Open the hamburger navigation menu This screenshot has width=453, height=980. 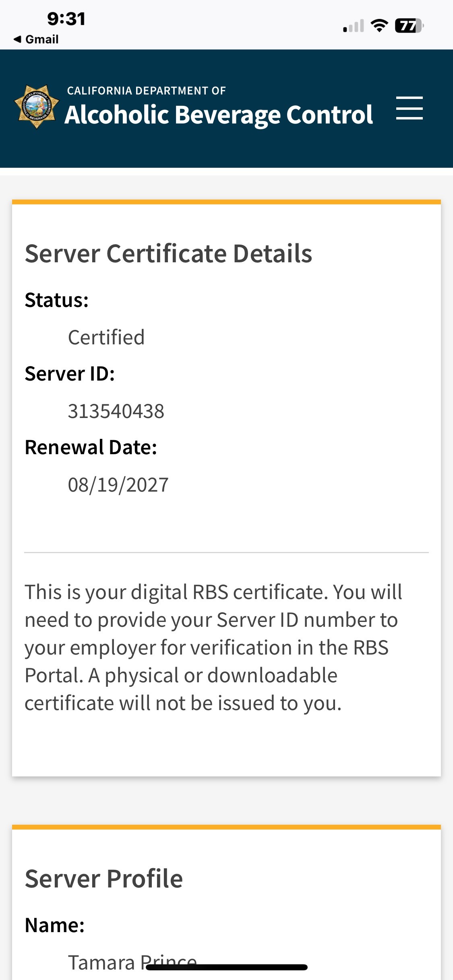409,108
